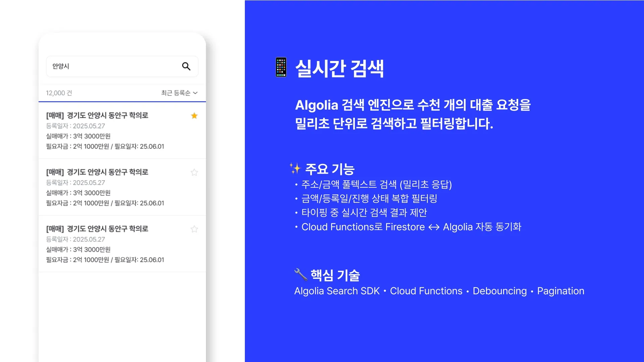Open the 최근 등록순 sort dropdown

[x=179, y=93]
